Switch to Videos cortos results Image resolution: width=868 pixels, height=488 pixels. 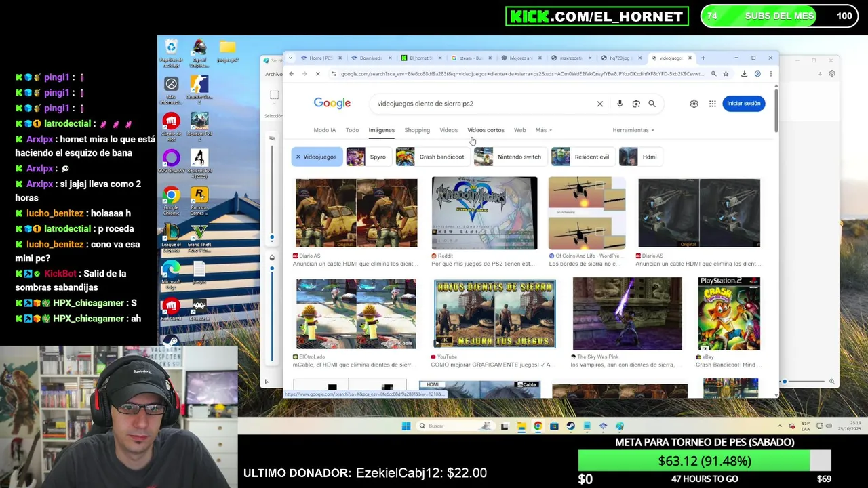486,130
